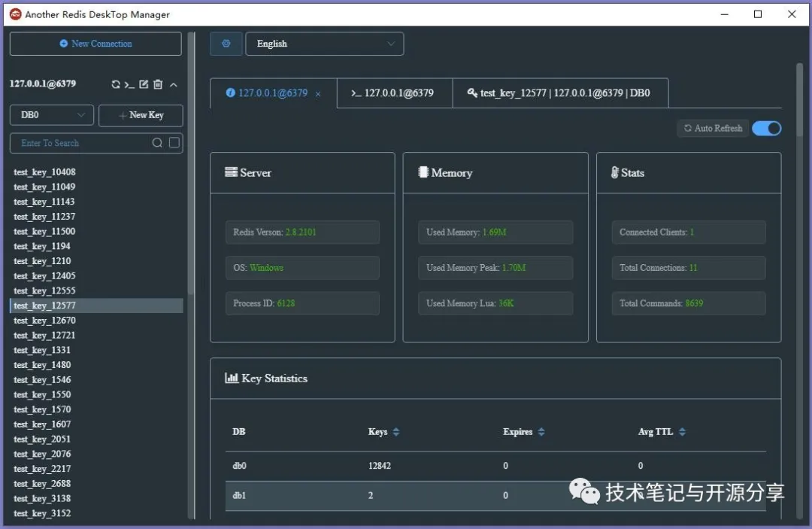The height and width of the screenshot is (529, 812).
Task: Select key test_key_1550
Action: (96, 395)
